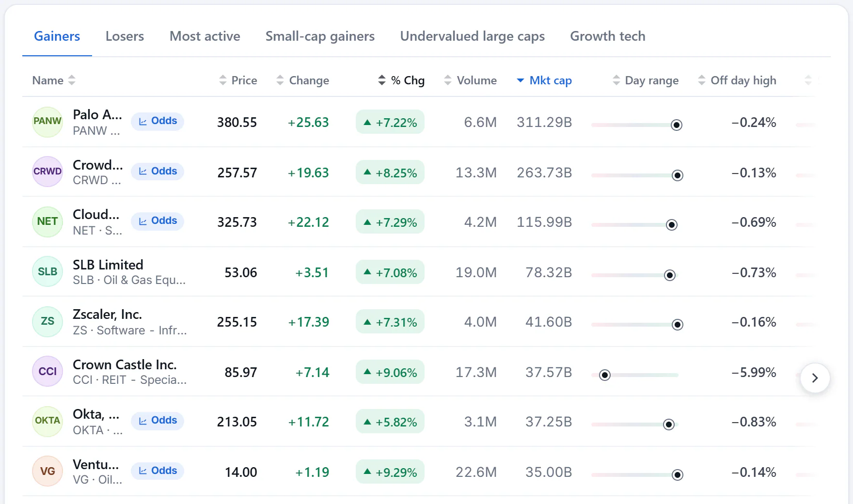The width and height of the screenshot is (853, 504).
Task: Open Odds for Cloudflare row
Action: pos(158,221)
